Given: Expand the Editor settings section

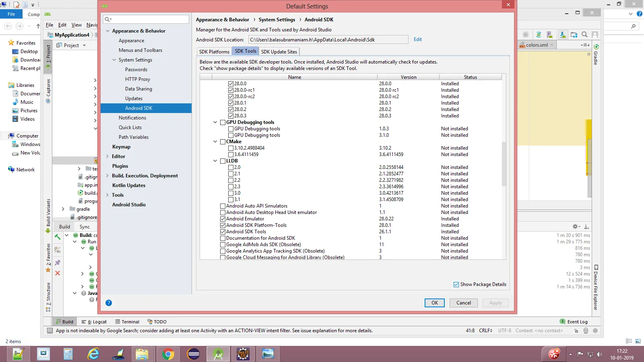Looking at the screenshot, I should 107,156.
